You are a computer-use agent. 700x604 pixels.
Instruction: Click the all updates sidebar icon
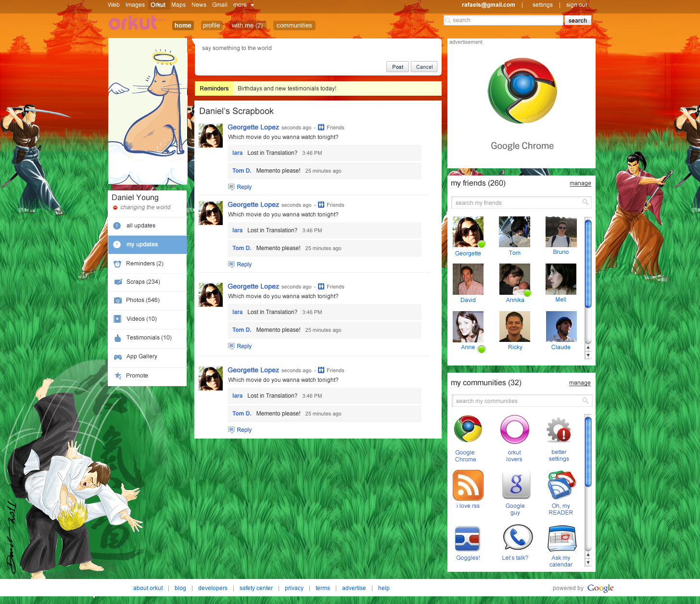[117, 226]
